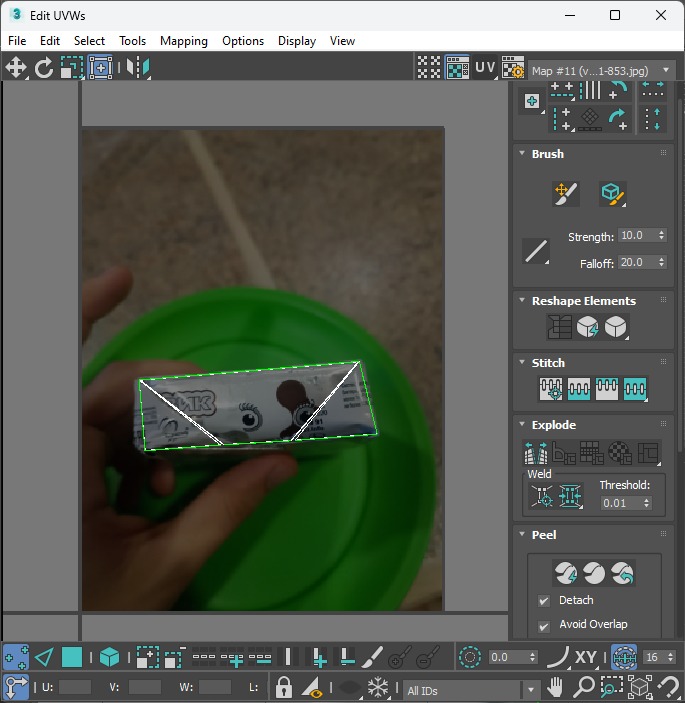Click Straighten Selection in Reshape Elements
The image size is (685, 703).
[x=559, y=326]
